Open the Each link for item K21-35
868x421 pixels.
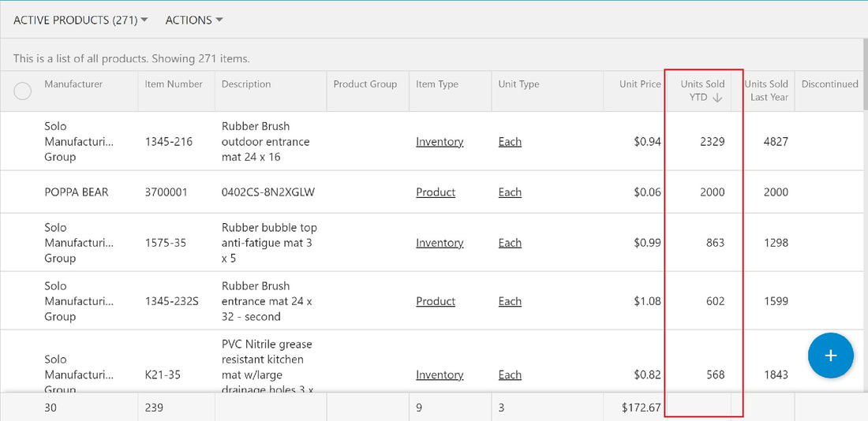pyautogui.click(x=510, y=374)
